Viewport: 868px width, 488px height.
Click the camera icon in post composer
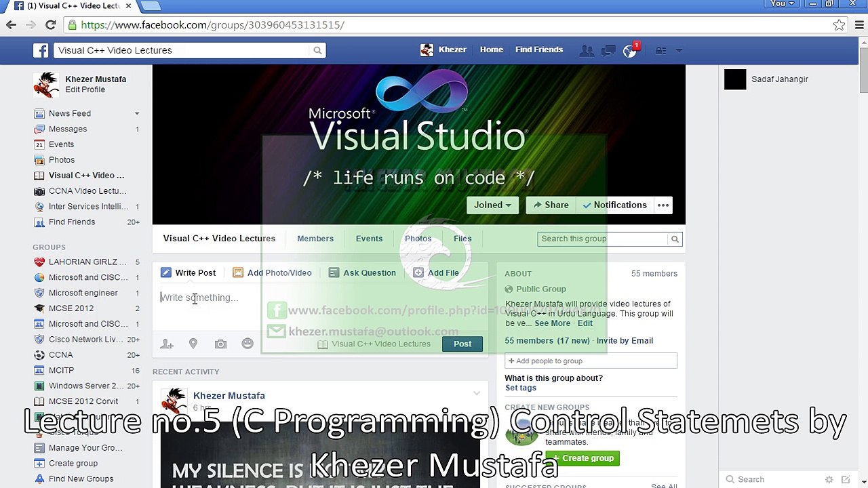pos(220,344)
